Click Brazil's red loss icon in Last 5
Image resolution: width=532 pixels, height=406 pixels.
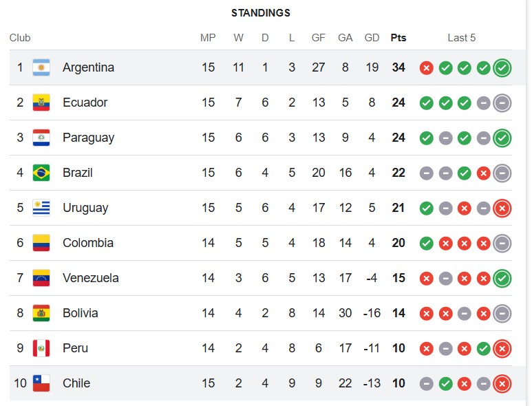point(484,173)
